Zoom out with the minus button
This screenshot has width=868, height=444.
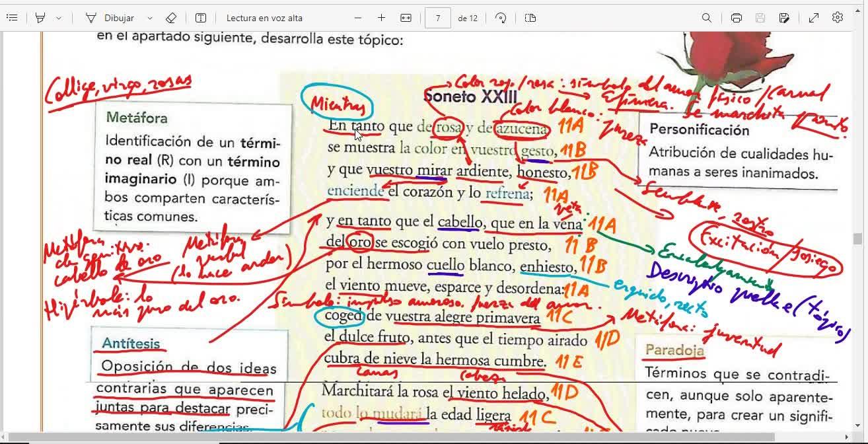tap(358, 18)
